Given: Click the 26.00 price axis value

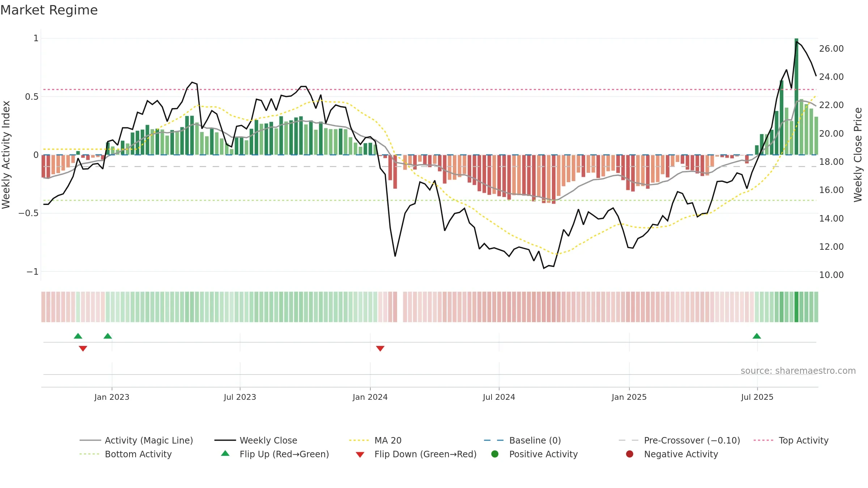Looking at the screenshot, I should tap(831, 48).
